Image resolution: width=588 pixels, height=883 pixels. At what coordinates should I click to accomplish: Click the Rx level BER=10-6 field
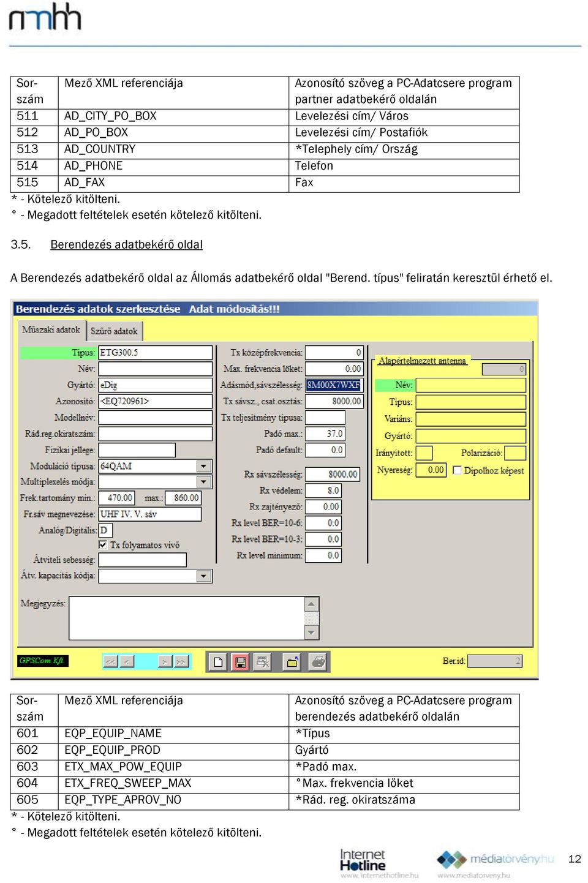point(323,523)
